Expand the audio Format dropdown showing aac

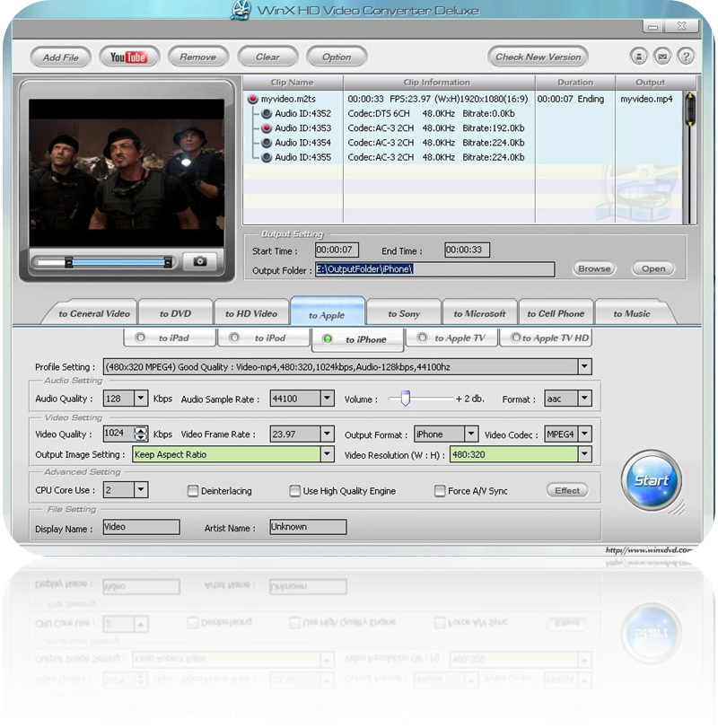pos(585,398)
